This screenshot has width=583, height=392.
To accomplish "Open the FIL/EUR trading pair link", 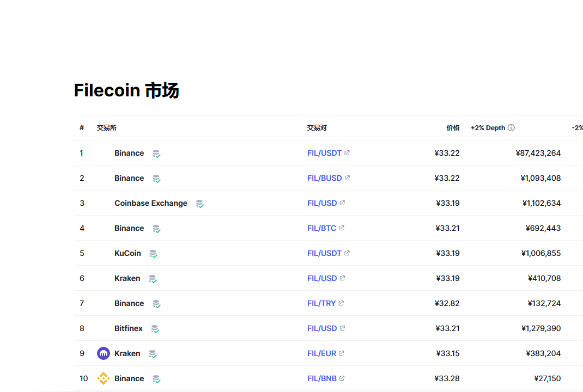I will [321, 353].
